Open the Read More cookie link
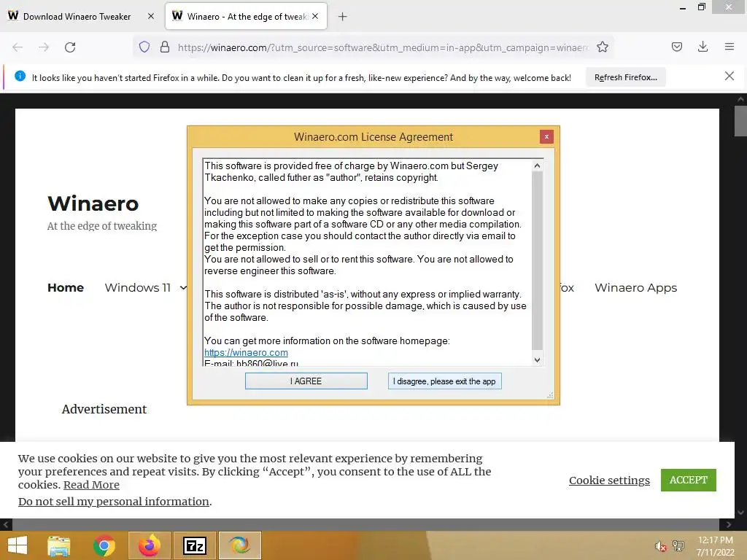This screenshot has width=747, height=560. (x=91, y=485)
